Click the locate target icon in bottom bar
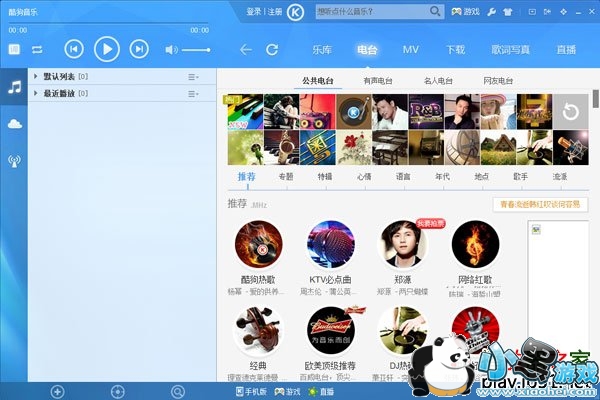Screen dimensions: 600x400 117,392
